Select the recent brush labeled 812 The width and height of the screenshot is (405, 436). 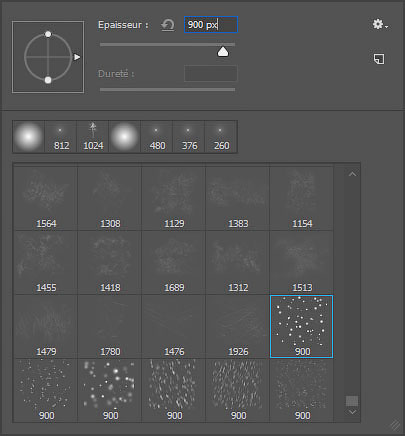coord(61,137)
